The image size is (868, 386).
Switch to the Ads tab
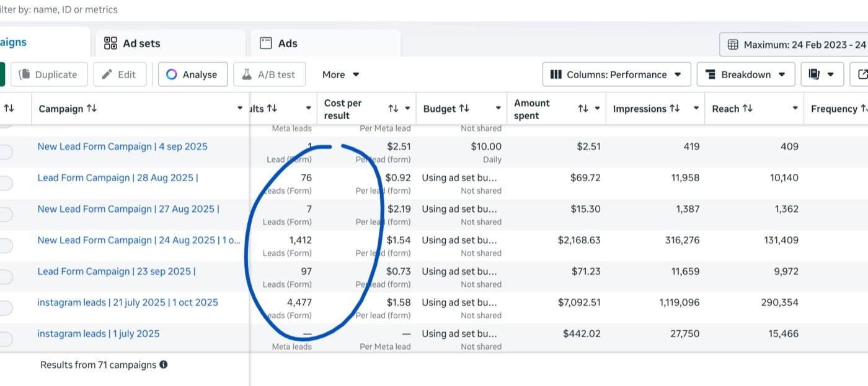(x=326, y=43)
